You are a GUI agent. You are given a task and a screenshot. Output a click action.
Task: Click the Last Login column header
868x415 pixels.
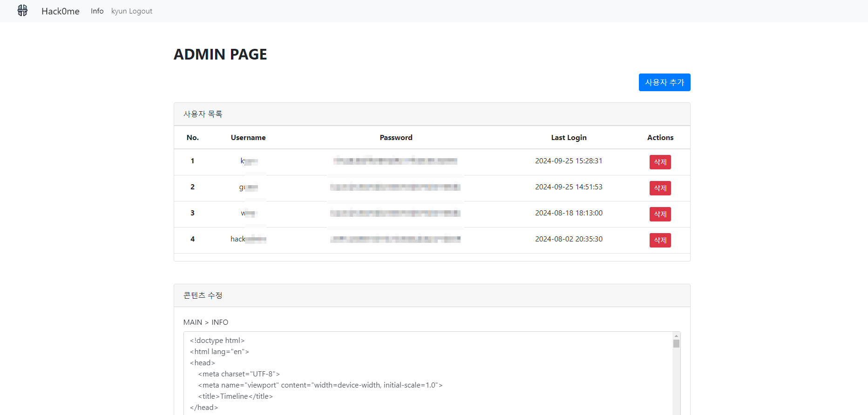pos(569,138)
